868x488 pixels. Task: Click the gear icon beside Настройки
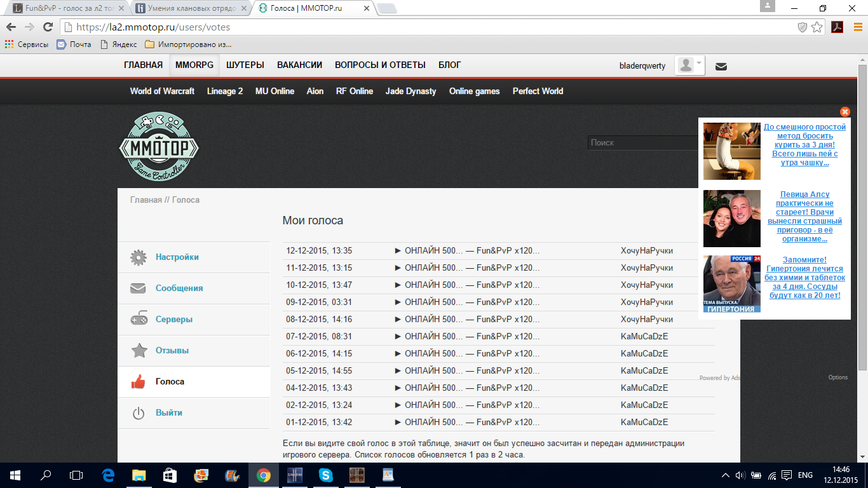click(138, 257)
